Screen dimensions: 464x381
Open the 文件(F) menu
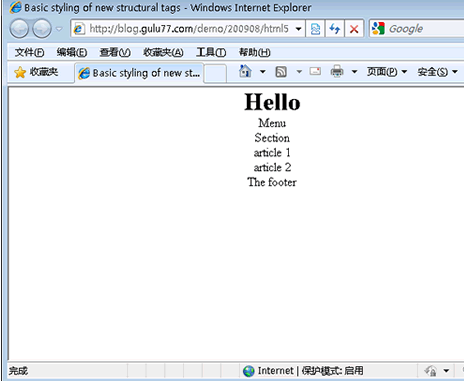click(x=29, y=52)
